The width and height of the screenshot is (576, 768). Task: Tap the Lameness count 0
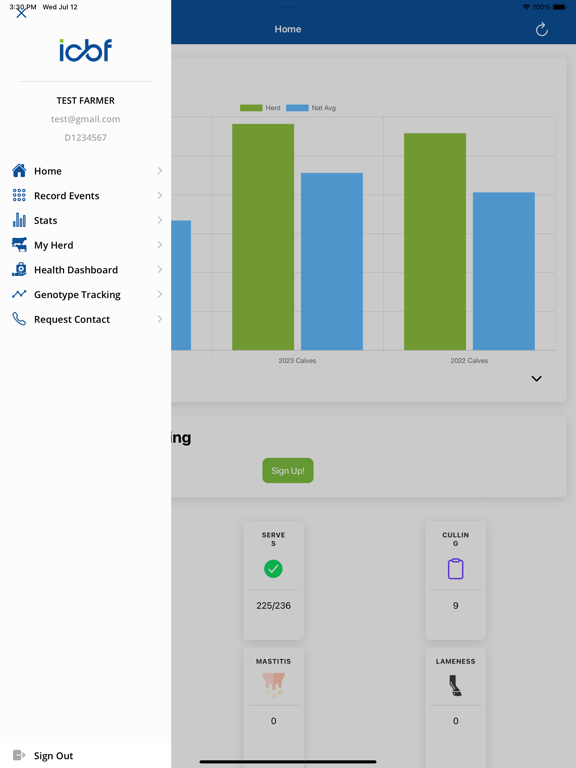pos(456,721)
